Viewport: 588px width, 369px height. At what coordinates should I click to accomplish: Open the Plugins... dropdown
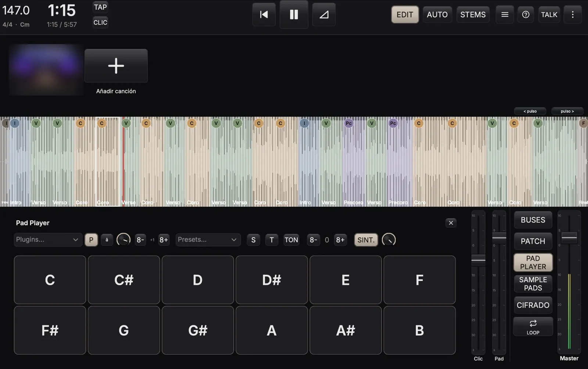click(48, 240)
